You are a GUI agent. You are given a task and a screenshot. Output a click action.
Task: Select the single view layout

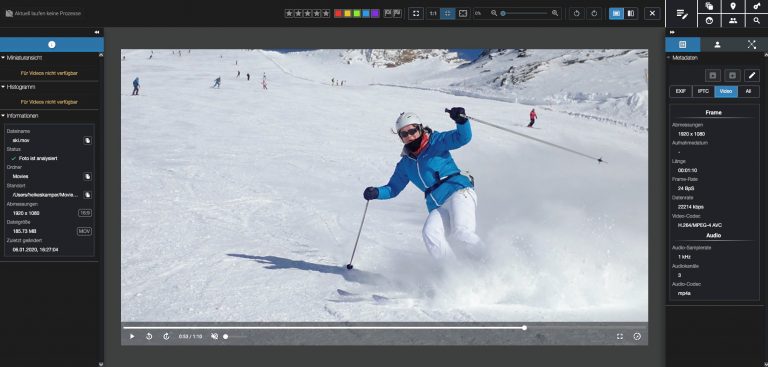point(616,14)
